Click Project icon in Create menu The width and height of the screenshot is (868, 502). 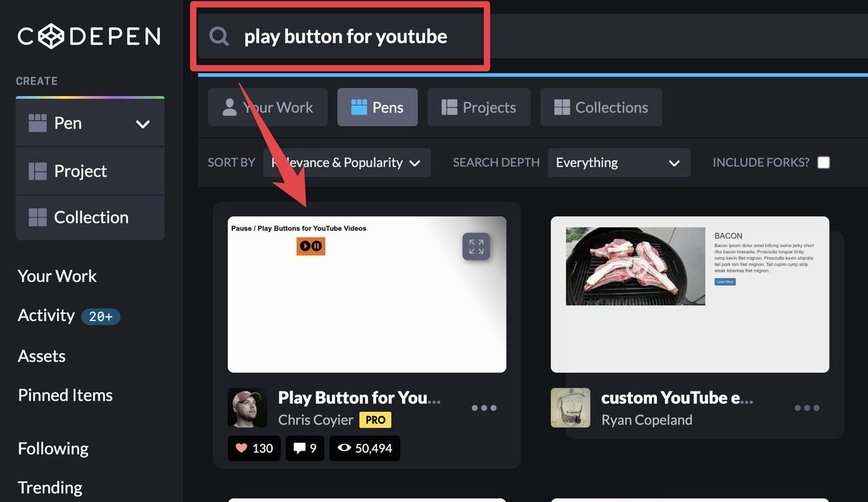click(38, 171)
